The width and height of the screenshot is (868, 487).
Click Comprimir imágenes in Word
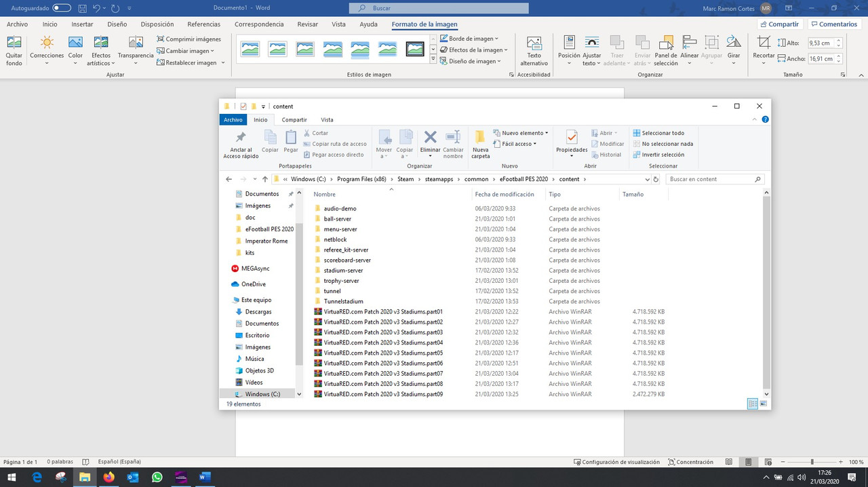[x=189, y=39]
